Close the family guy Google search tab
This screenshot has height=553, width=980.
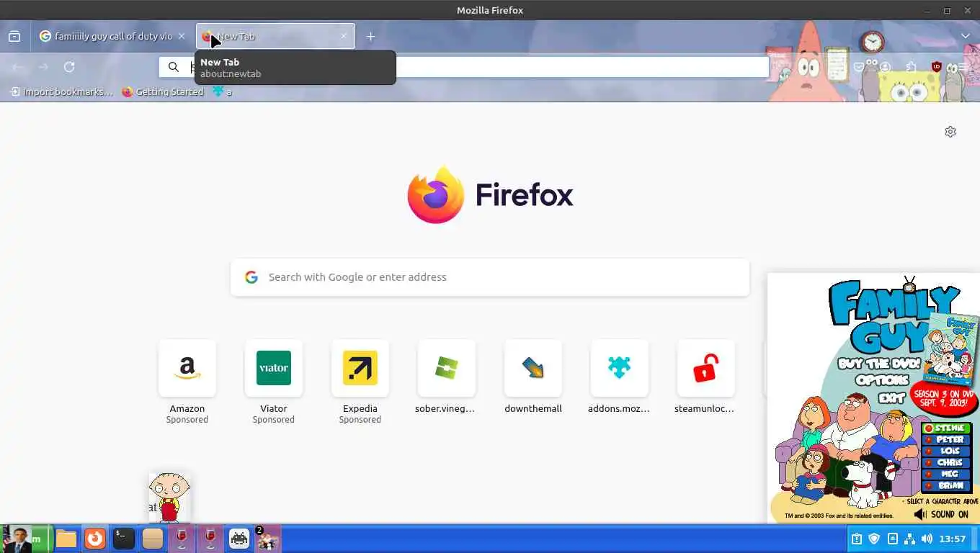click(182, 36)
